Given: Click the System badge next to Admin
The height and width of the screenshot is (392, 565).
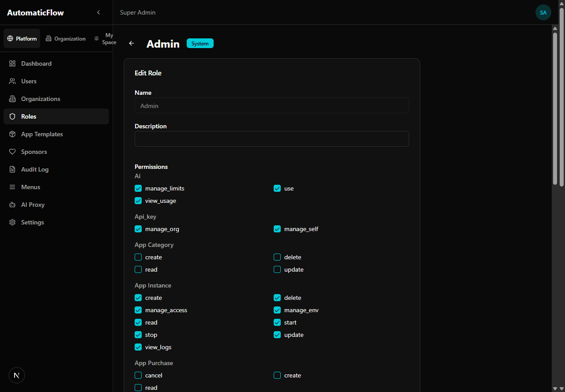Looking at the screenshot, I should pyautogui.click(x=200, y=43).
